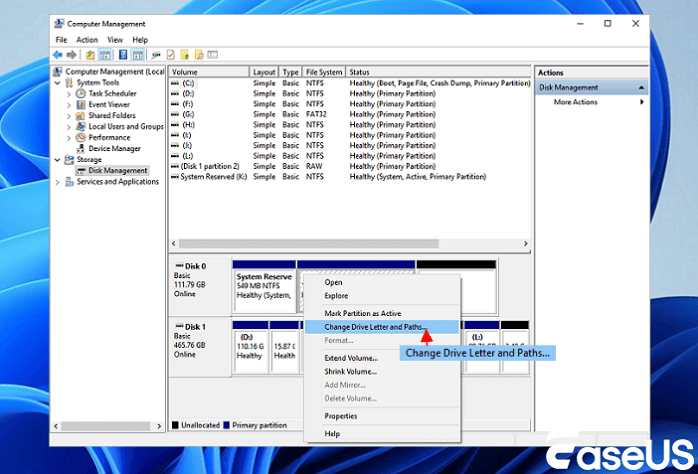This screenshot has width=698, height=474.
Task: Click the Up one level toolbar icon
Action: pyautogui.click(x=90, y=54)
